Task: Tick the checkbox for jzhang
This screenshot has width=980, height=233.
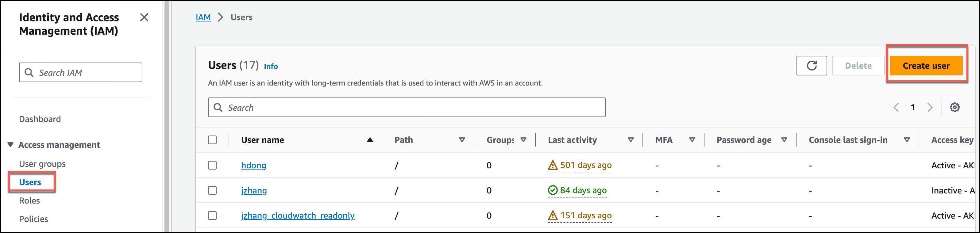Action: pyautogui.click(x=212, y=190)
